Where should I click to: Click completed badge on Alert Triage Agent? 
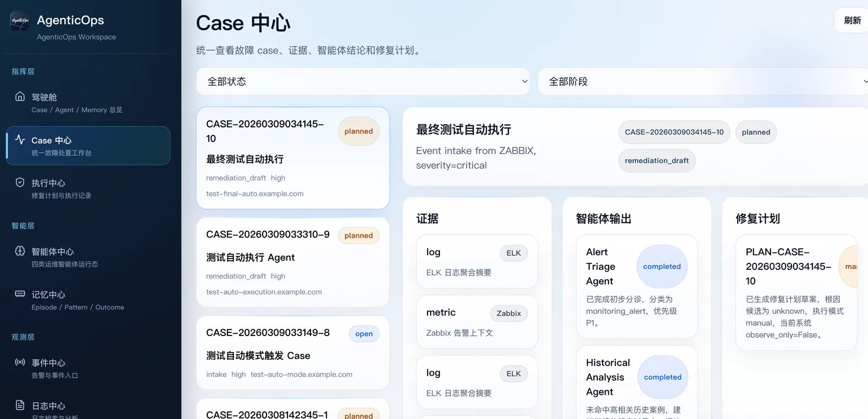662,267
